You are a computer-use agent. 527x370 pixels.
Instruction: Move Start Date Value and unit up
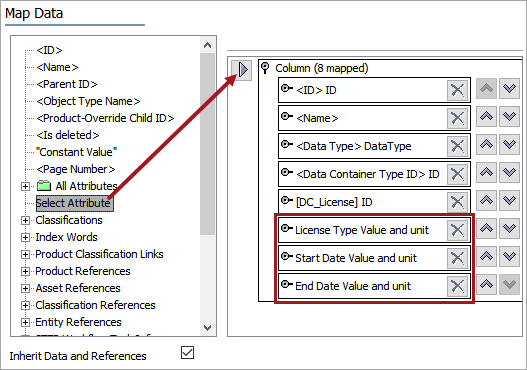pyautogui.click(x=486, y=256)
